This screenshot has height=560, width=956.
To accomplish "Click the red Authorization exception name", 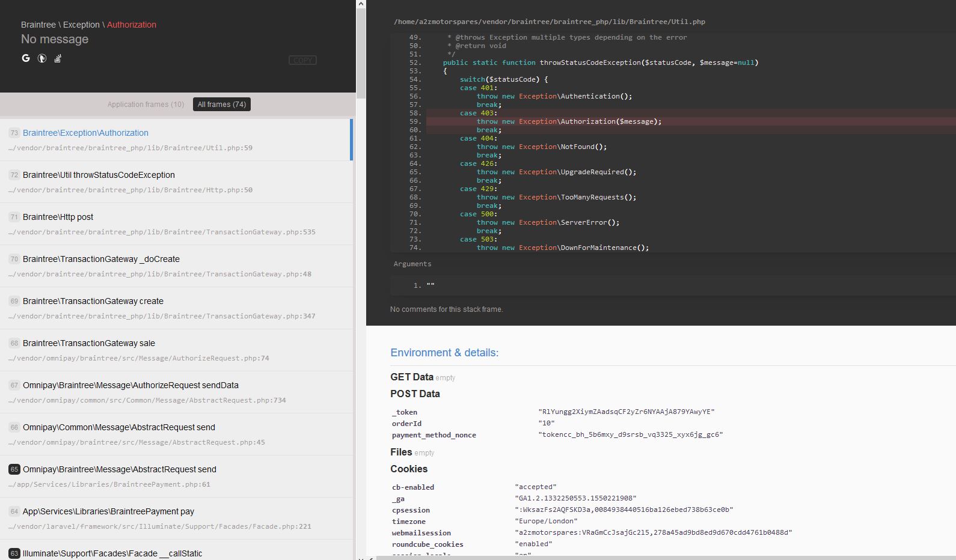I will [x=132, y=25].
